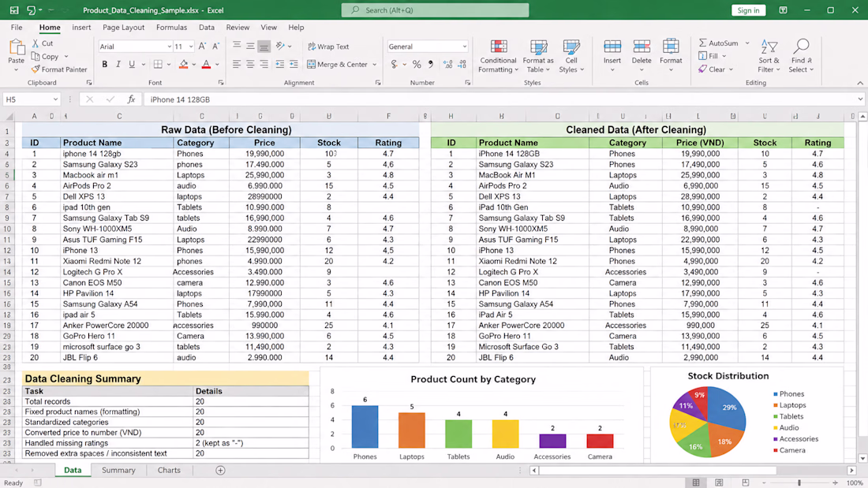Switch to Page Break Preview view in status bar
Viewport: 868px width, 488px height.
(746, 483)
